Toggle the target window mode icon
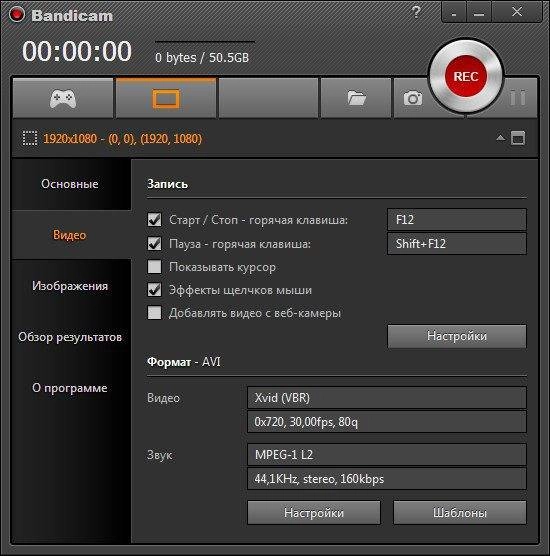 518,138
